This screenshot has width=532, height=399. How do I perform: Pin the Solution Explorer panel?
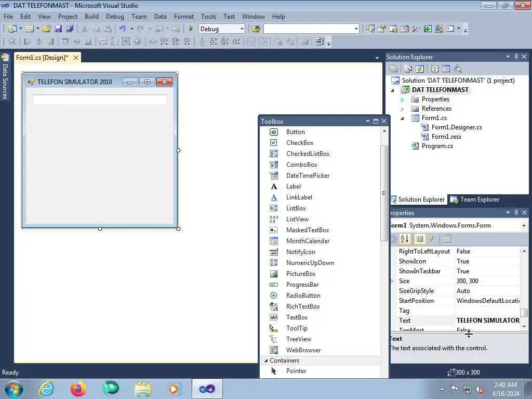(x=516, y=57)
